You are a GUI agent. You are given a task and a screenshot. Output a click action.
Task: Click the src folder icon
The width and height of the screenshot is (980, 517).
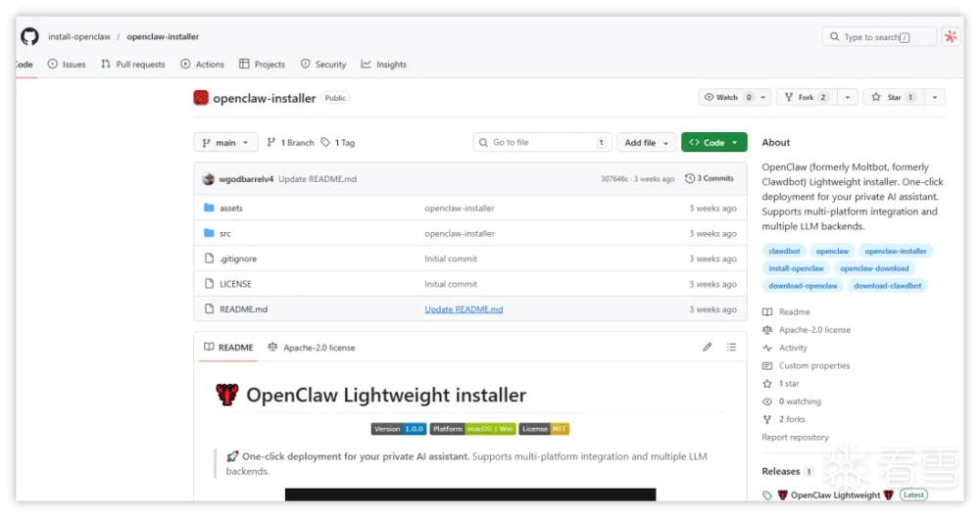[x=209, y=234]
